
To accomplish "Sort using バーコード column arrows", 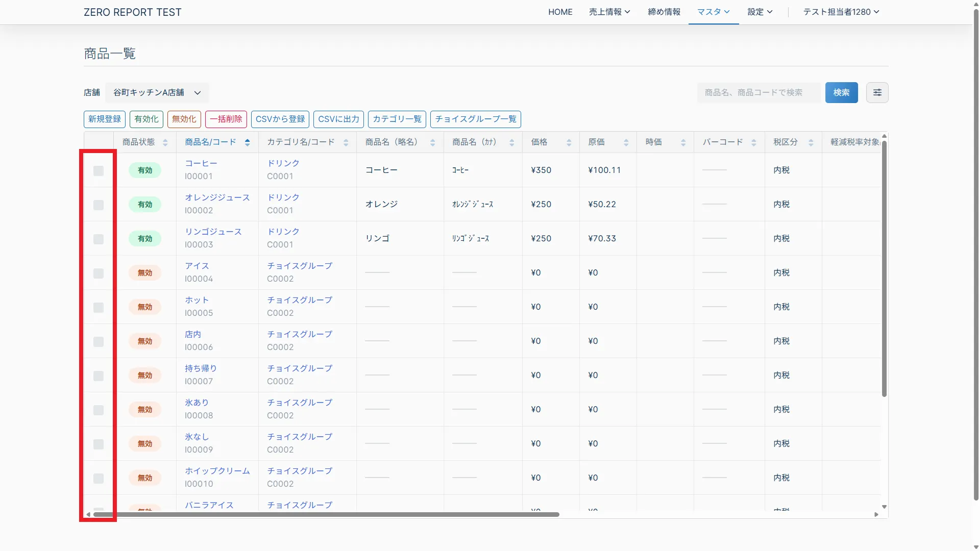I will coord(753,142).
